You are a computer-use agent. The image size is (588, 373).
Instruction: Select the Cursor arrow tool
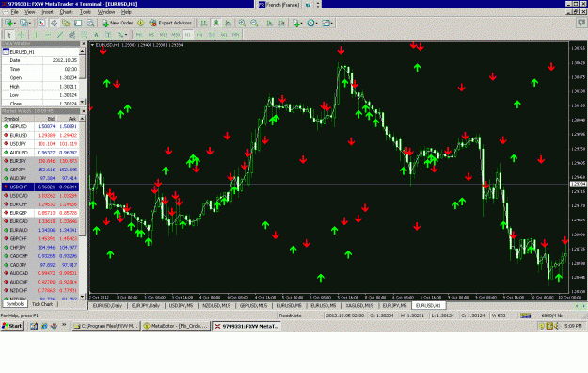pos(9,35)
